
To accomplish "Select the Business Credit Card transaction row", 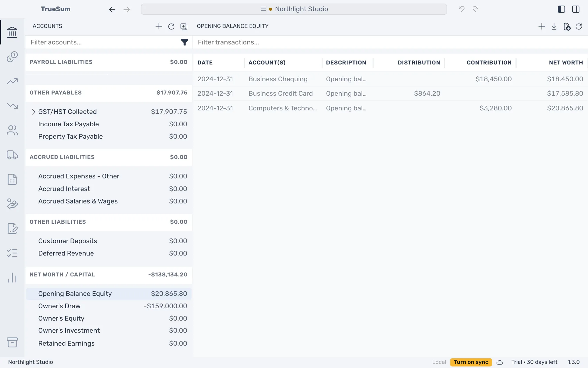I will [x=390, y=94].
